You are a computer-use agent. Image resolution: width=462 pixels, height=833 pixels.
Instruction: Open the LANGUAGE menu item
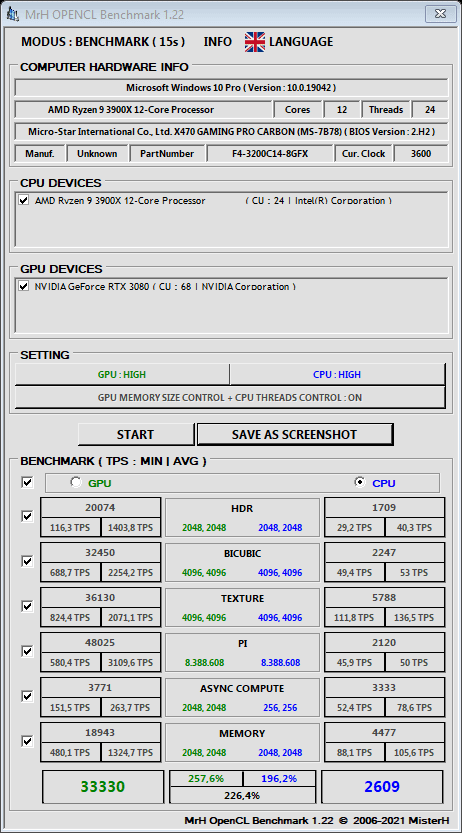[x=301, y=42]
